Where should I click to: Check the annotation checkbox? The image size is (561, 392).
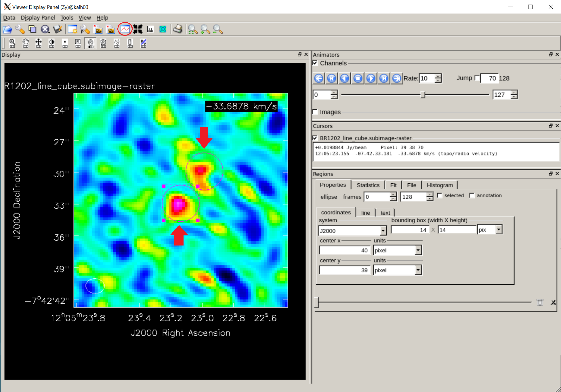click(x=472, y=195)
